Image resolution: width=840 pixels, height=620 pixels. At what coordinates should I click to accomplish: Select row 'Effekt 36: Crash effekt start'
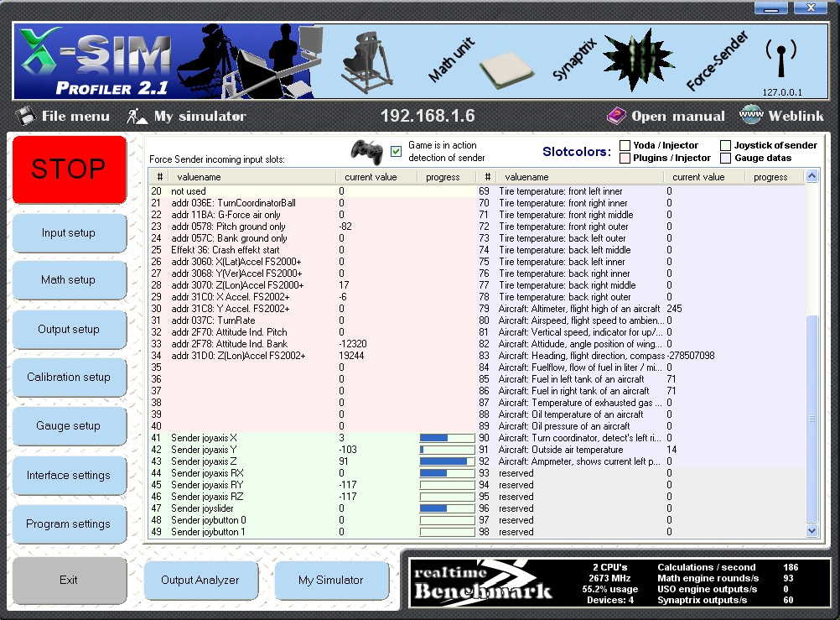coord(313,250)
